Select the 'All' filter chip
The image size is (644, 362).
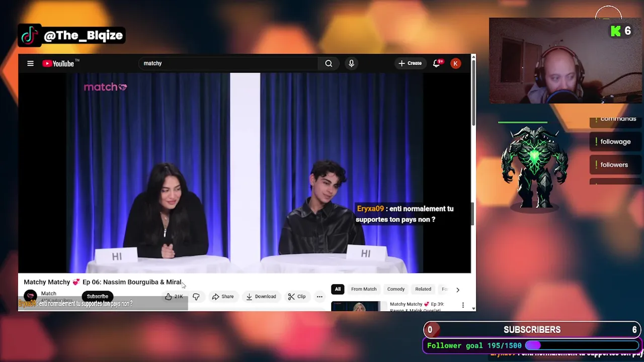click(338, 289)
